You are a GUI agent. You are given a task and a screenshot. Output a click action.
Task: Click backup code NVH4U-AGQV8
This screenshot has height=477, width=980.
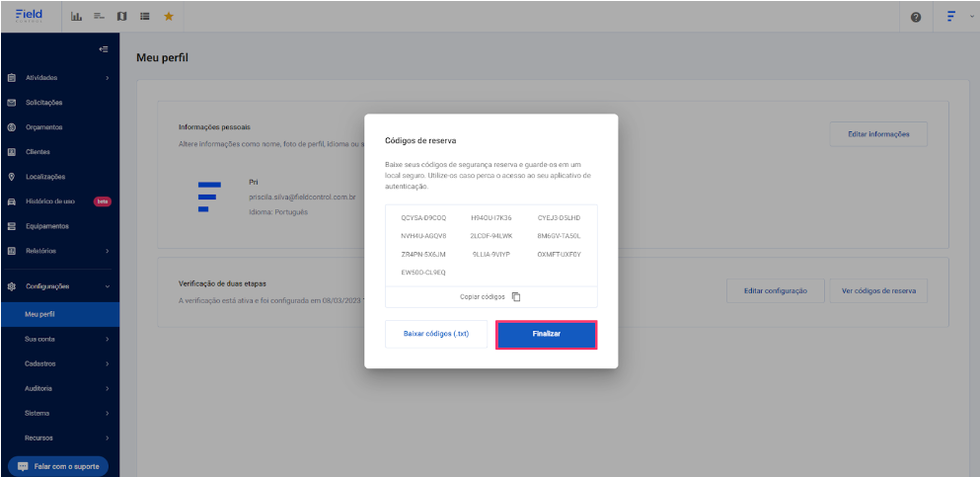point(423,236)
